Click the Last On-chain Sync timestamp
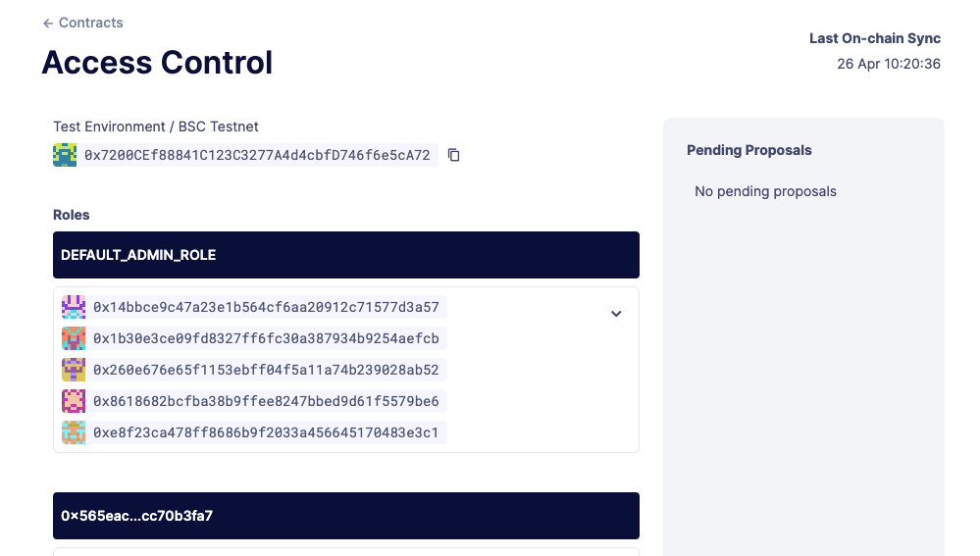Screen dimensions: 980x556 [x=889, y=64]
